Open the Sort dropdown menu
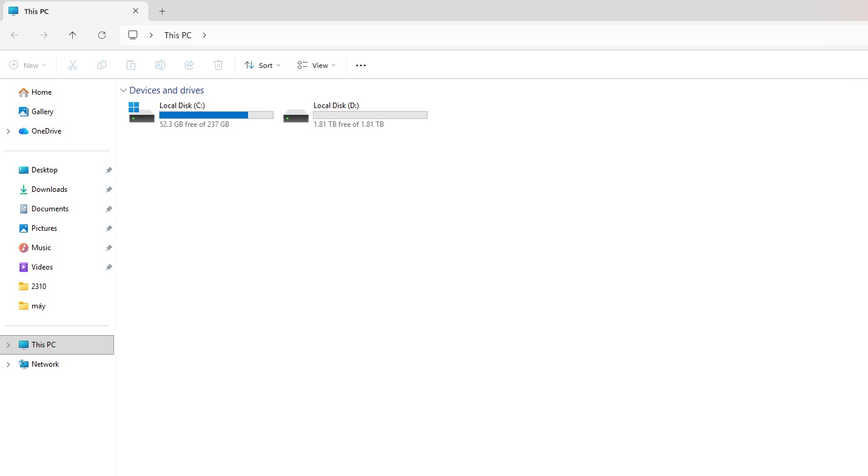This screenshot has width=868, height=476. [263, 65]
